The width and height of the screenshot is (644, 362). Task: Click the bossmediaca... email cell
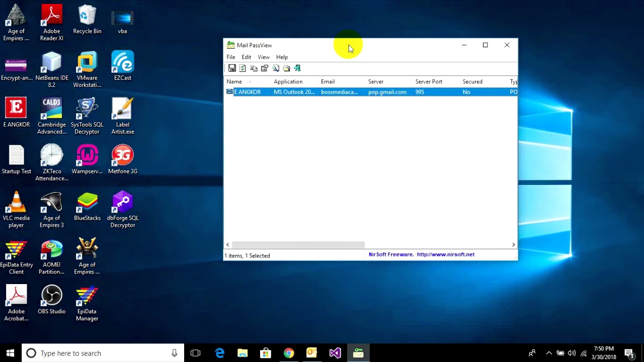[x=340, y=92]
